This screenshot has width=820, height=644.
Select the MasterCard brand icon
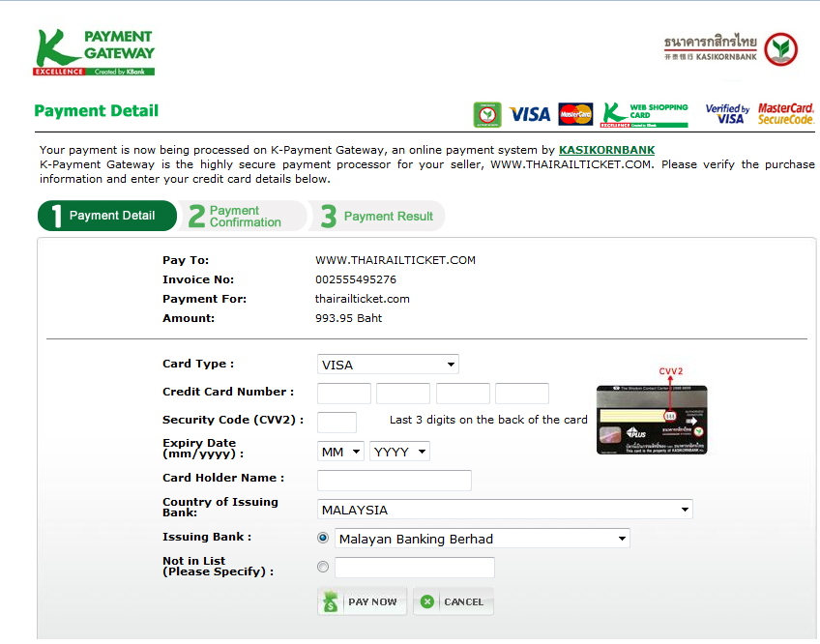click(575, 114)
